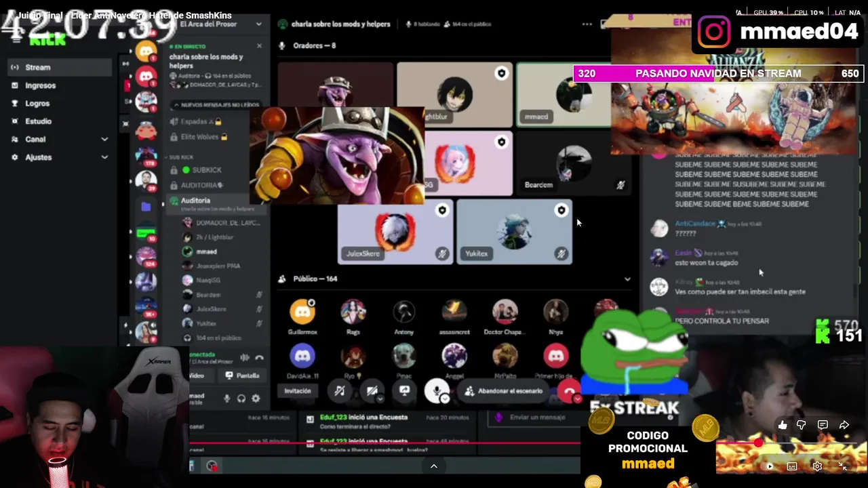Expand the bottom panel chevron
Viewport: 868px width, 488px height.
434,466
